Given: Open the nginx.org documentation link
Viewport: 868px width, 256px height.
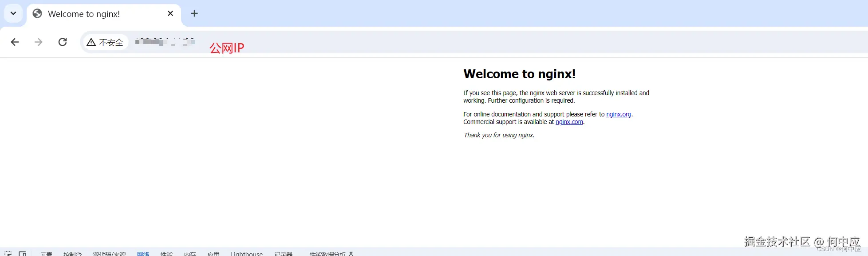Looking at the screenshot, I should pyautogui.click(x=619, y=115).
